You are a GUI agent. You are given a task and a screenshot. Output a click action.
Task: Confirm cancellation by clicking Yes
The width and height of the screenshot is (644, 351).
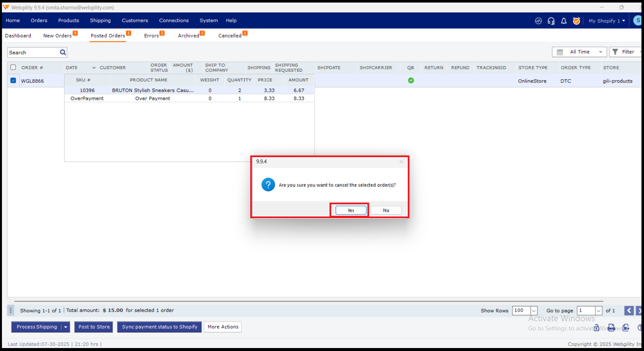(351, 210)
